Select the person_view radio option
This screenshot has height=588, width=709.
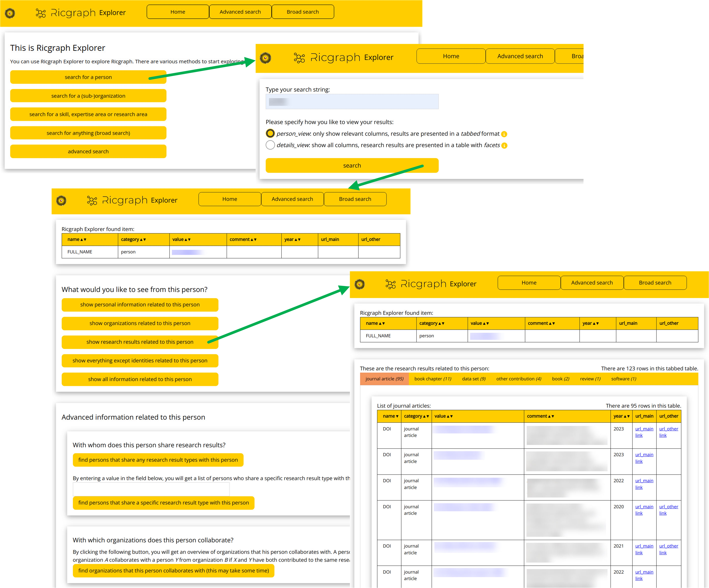(x=270, y=133)
